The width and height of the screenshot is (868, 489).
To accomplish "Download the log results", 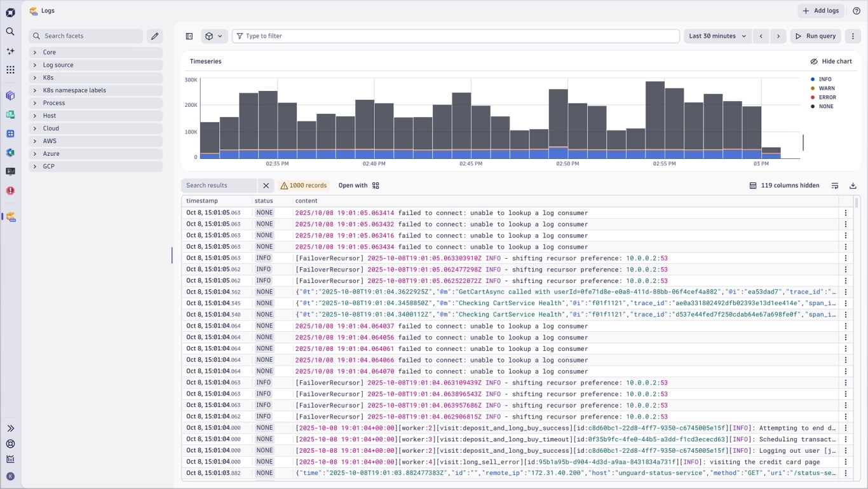I will (853, 186).
